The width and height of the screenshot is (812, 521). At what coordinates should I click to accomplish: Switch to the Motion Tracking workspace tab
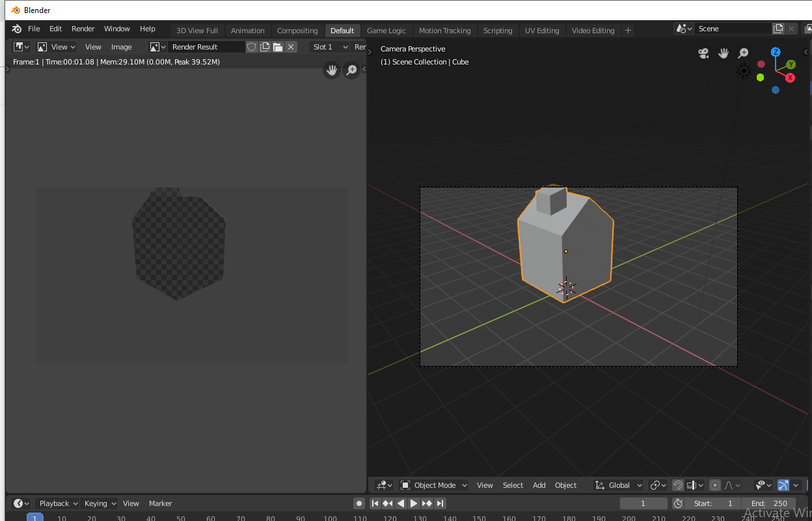point(445,31)
